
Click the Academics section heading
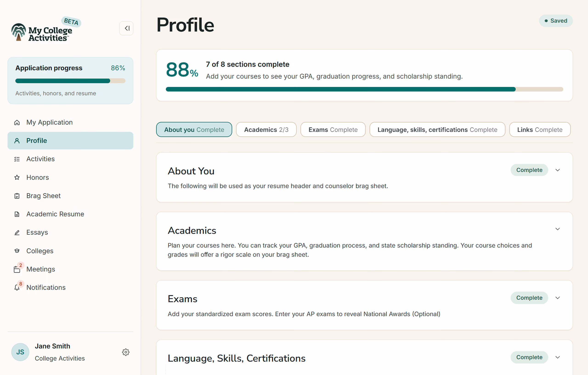[x=192, y=231]
